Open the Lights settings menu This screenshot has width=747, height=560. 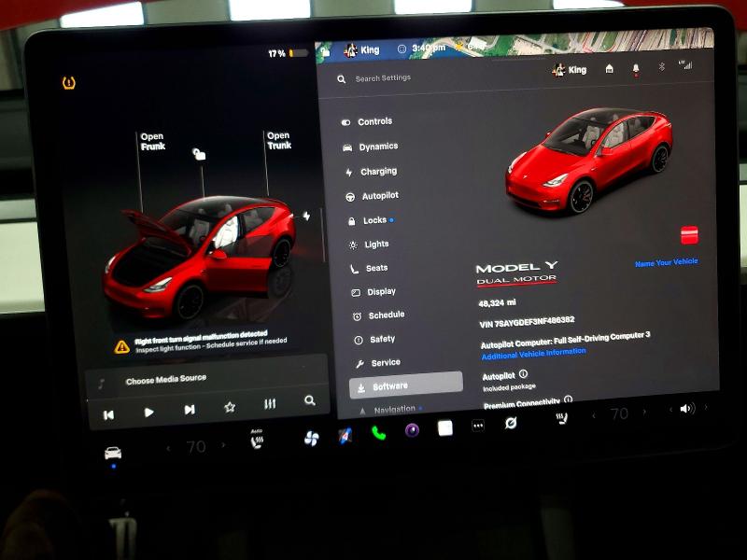pos(370,245)
